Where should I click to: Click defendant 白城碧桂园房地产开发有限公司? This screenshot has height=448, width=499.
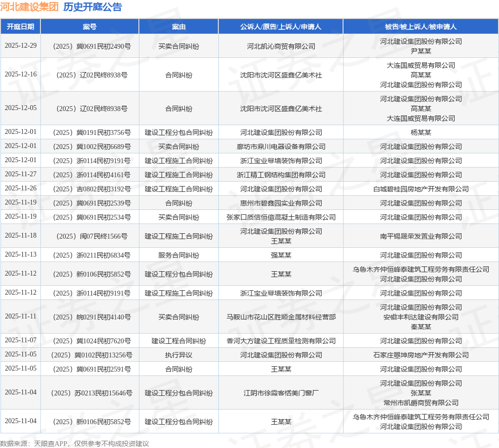[421, 189]
